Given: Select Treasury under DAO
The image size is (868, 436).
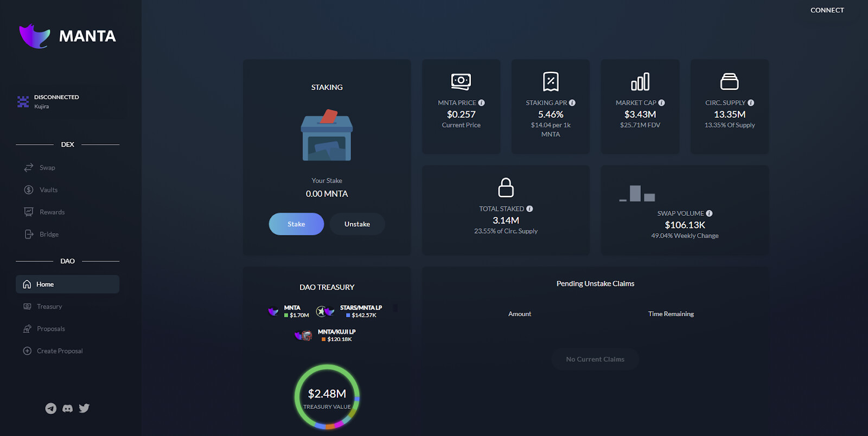Looking at the screenshot, I should 49,306.
